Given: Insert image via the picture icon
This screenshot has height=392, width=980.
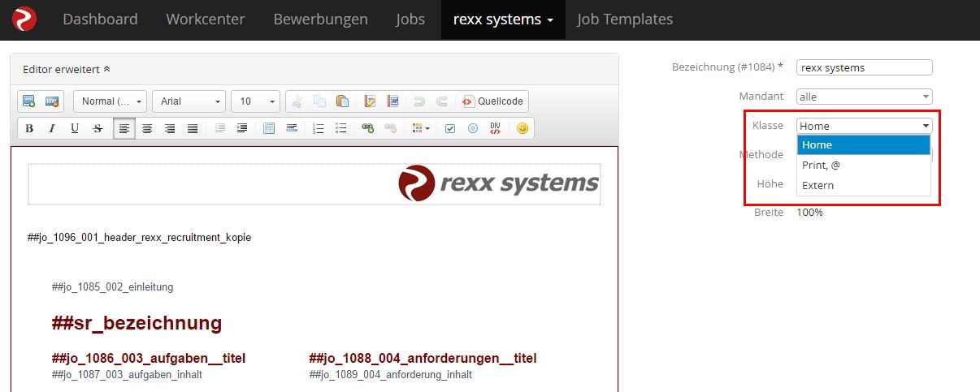Looking at the screenshot, I should 29,101.
